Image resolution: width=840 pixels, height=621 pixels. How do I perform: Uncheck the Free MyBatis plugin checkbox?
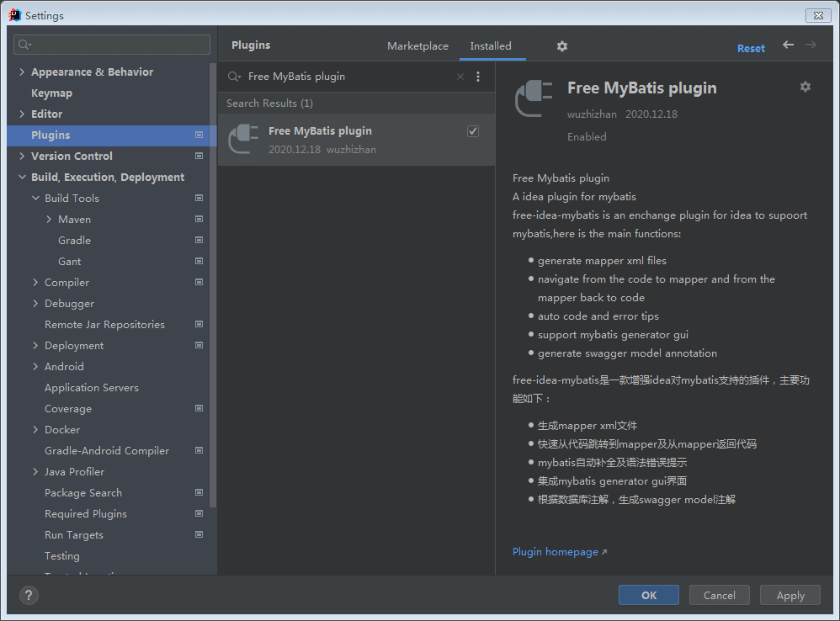[473, 131]
